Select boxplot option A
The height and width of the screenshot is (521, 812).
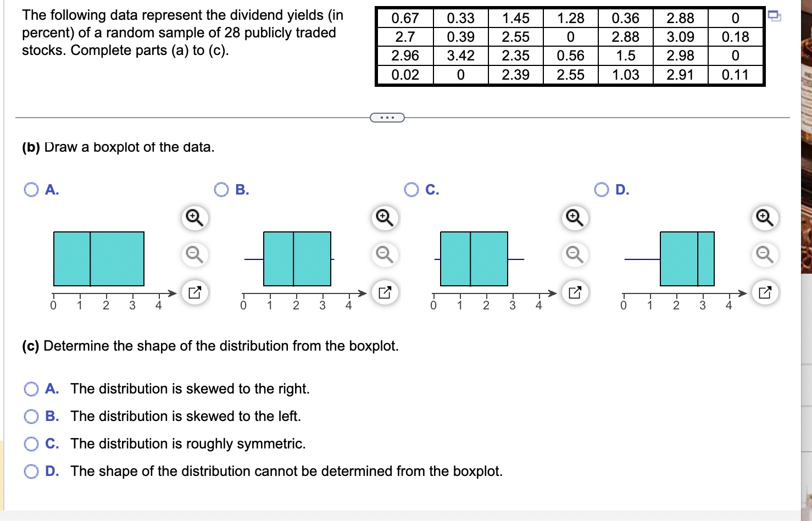[31, 190]
